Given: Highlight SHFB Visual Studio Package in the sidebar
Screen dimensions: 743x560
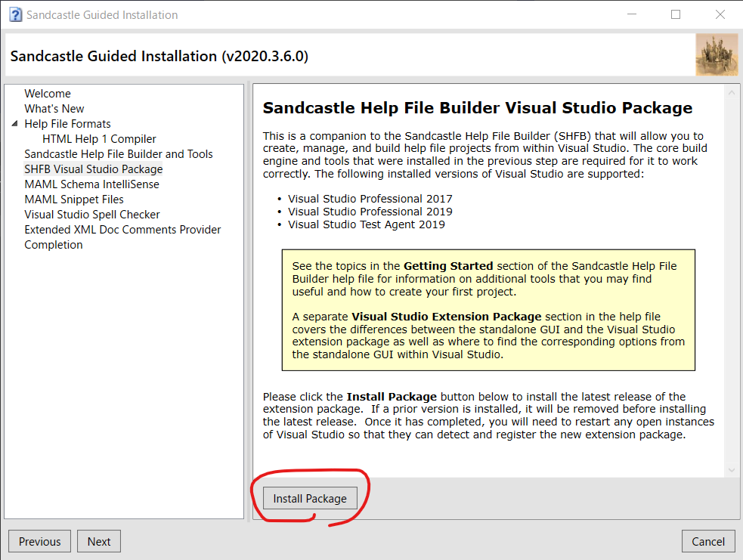Looking at the screenshot, I should [93, 169].
